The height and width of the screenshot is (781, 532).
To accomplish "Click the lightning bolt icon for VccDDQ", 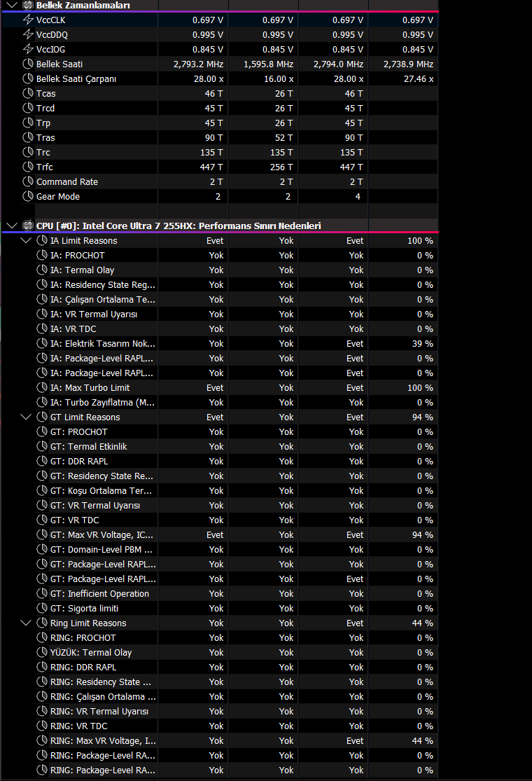I will [x=28, y=34].
